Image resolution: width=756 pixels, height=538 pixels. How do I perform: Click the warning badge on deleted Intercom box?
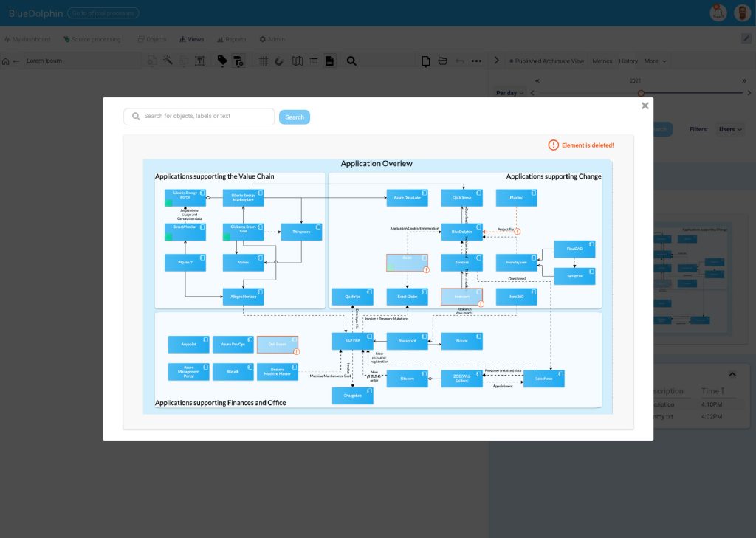tap(481, 304)
